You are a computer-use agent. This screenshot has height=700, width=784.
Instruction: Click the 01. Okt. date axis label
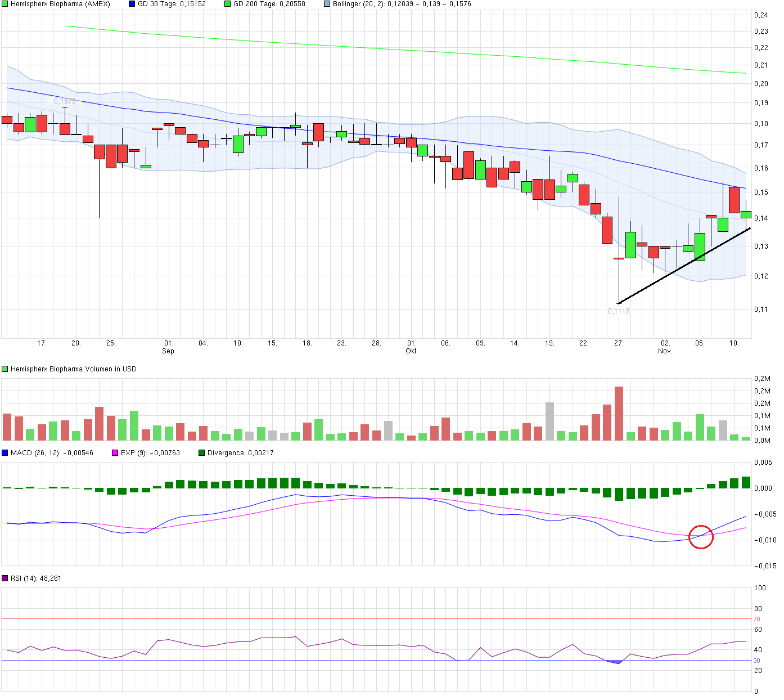412,347
